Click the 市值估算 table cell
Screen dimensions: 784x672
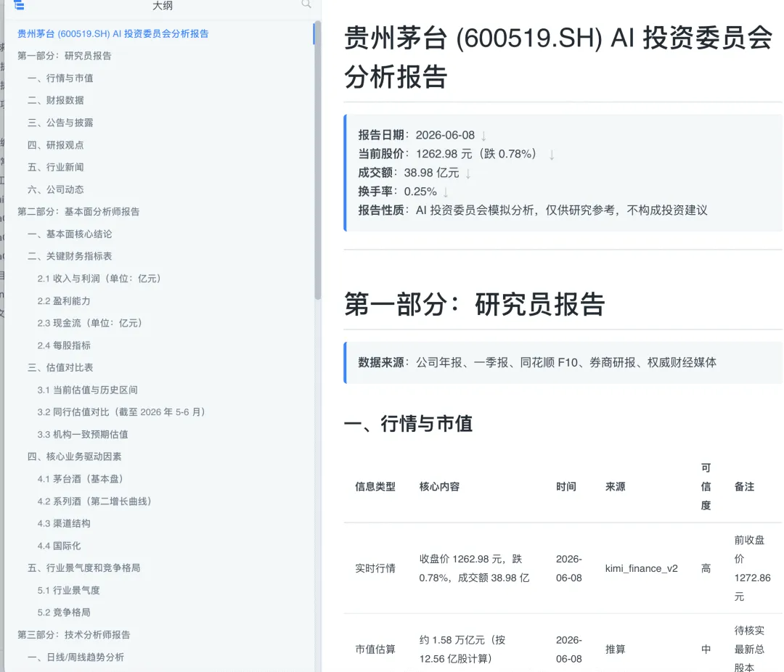tap(375, 650)
